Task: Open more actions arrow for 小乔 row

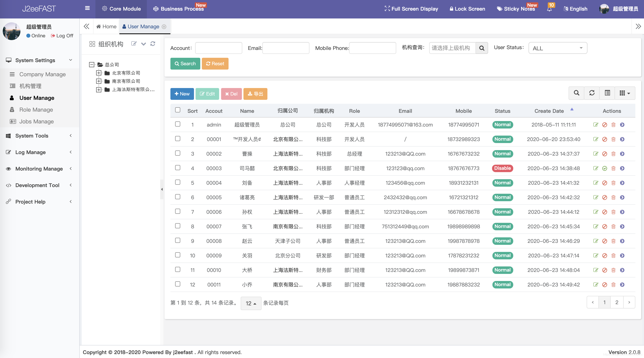Action: click(x=622, y=285)
